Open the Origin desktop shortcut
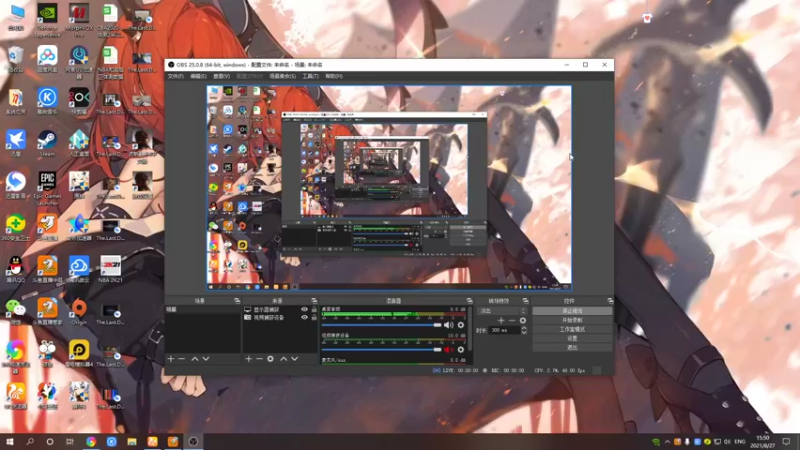This screenshot has height=450, width=800. tap(79, 311)
